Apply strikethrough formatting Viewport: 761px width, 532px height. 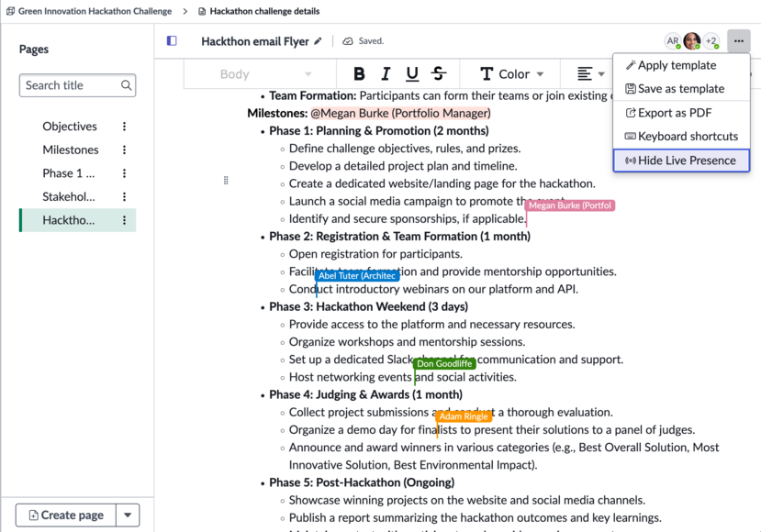click(439, 73)
